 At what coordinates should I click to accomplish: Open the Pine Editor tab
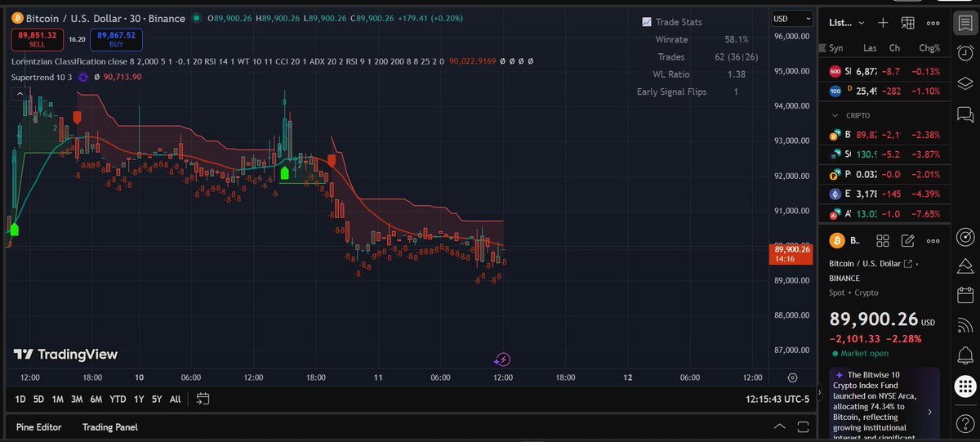coord(38,427)
